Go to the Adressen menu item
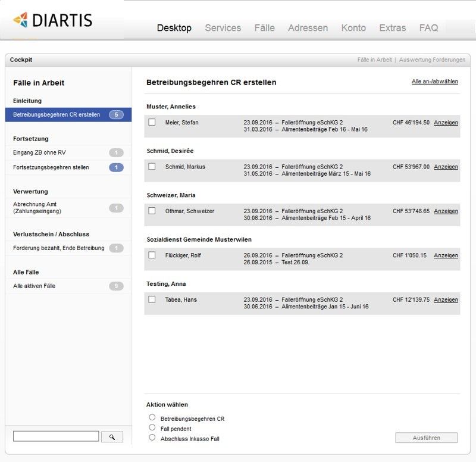 click(x=308, y=28)
